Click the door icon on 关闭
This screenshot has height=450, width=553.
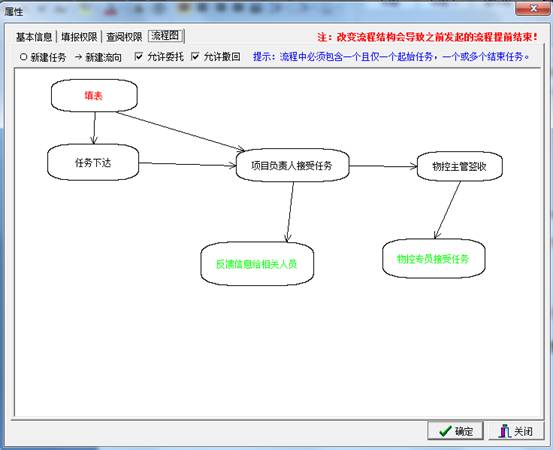505,431
